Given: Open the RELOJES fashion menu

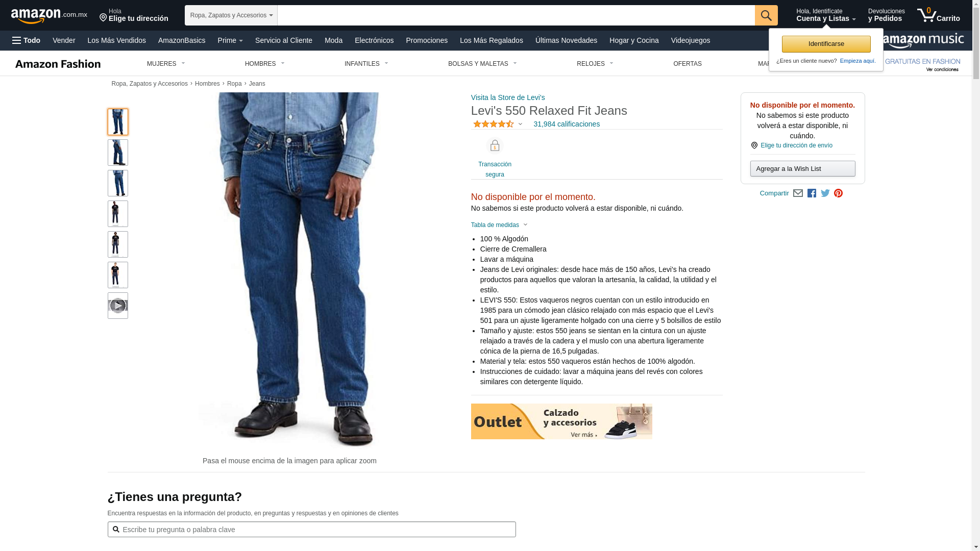Looking at the screenshot, I should pyautogui.click(x=595, y=64).
